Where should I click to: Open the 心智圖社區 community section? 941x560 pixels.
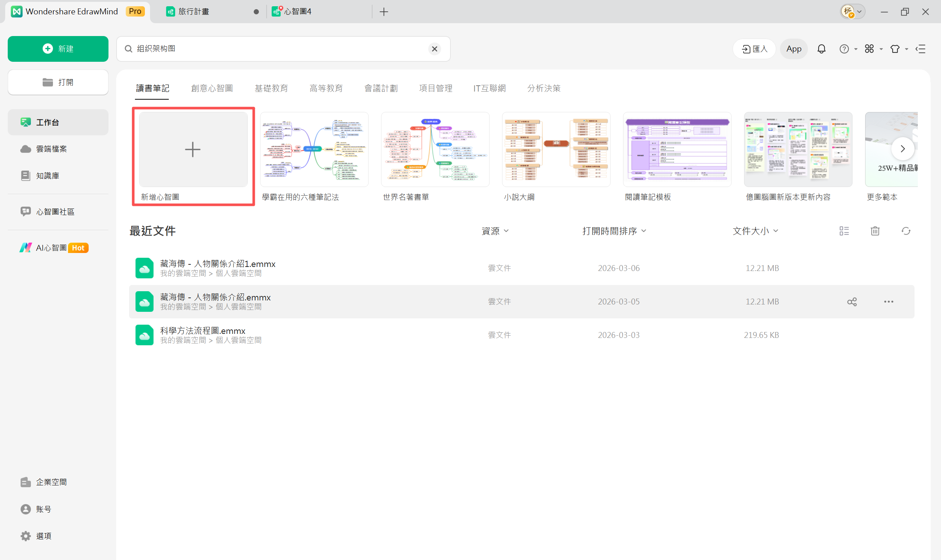click(x=55, y=211)
